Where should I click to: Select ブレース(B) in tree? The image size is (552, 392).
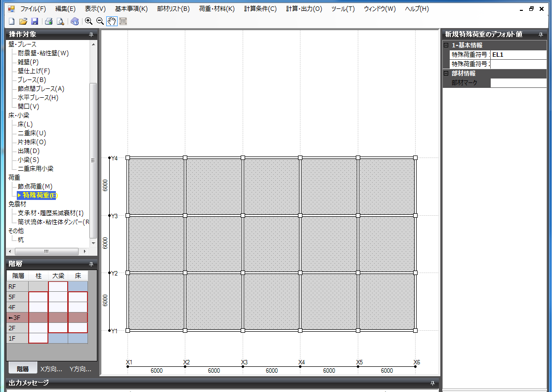32,80
